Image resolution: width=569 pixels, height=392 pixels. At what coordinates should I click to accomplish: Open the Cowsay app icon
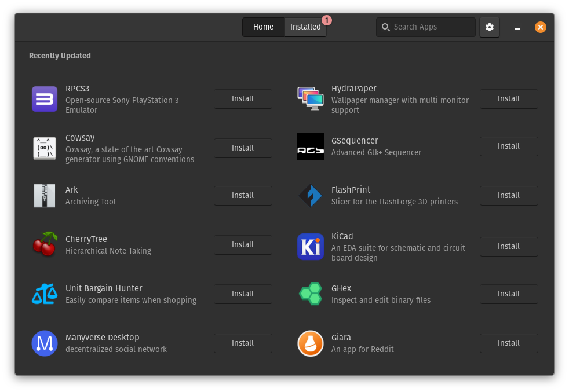(x=45, y=148)
